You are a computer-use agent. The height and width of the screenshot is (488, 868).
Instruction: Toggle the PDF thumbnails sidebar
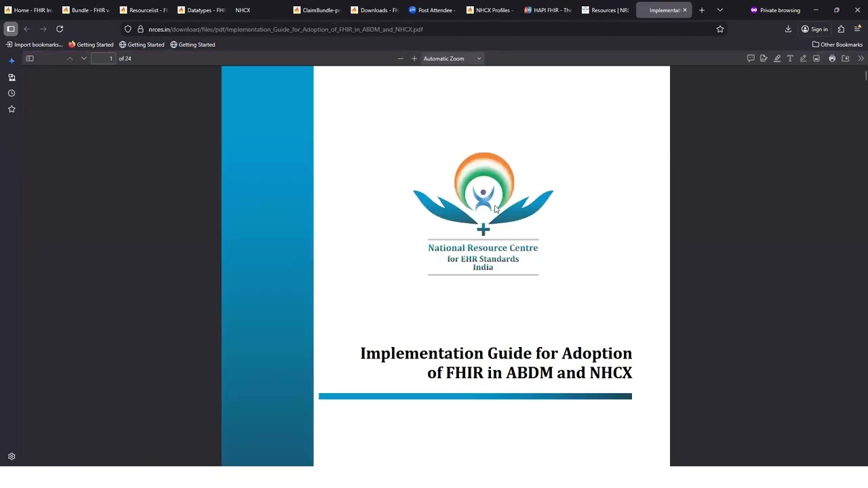tap(30, 58)
